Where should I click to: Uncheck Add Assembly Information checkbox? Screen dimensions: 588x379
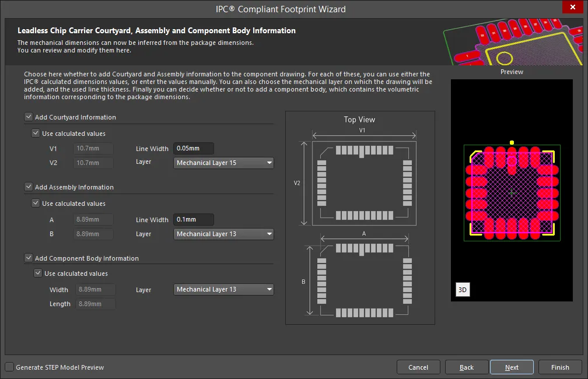pos(29,187)
